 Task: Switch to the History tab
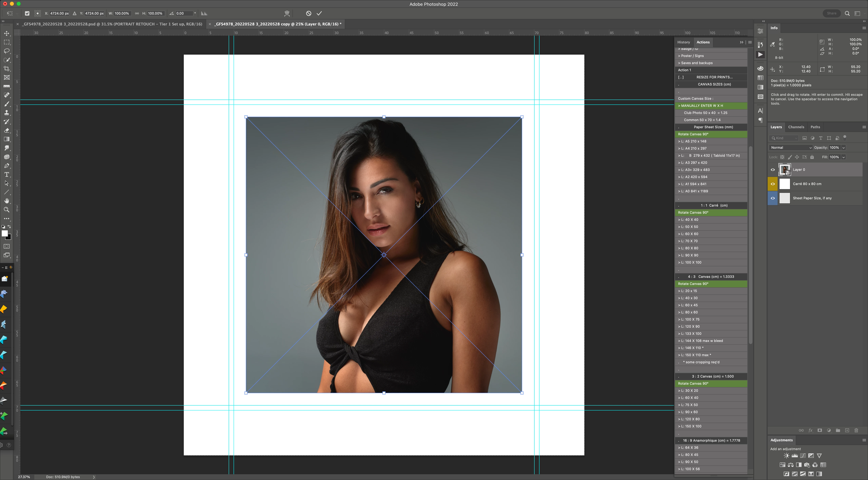(x=683, y=42)
